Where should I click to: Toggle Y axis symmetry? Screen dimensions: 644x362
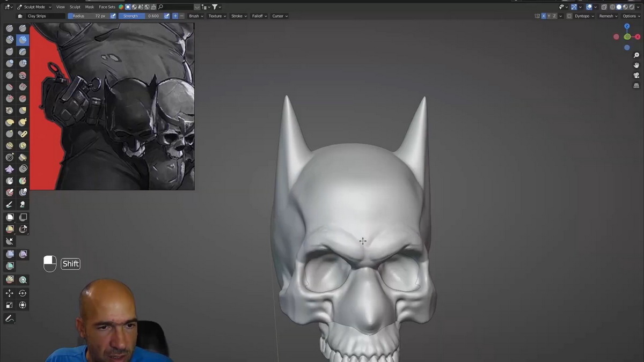coord(549,16)
